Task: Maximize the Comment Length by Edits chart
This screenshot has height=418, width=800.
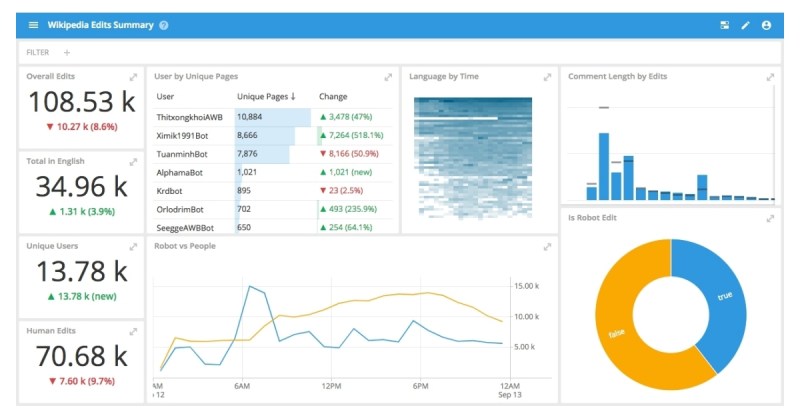Action: 769,77
